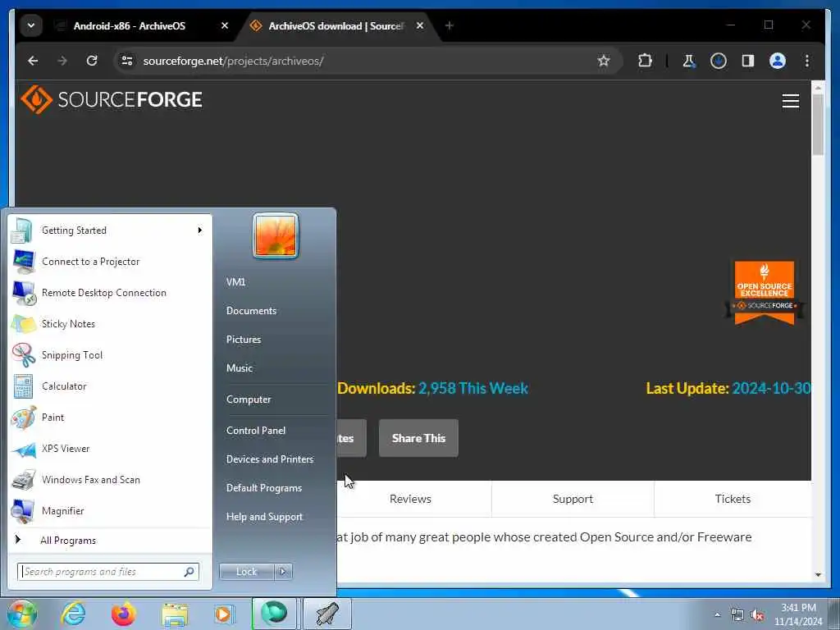Toggle the browser side panel
Screen dimensions: 840x630
[x=748, y=61]
